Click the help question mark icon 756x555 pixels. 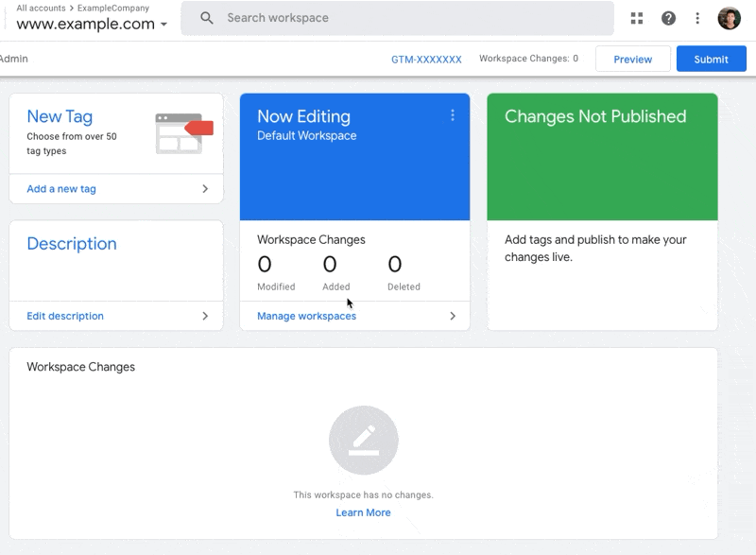668,18
